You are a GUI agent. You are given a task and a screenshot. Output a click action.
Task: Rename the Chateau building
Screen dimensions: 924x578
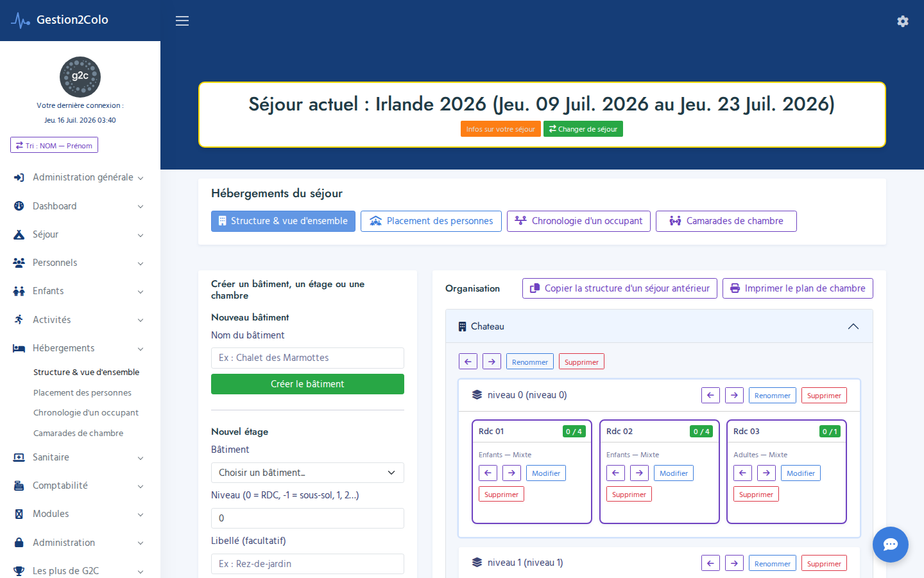tap(530, 362)
